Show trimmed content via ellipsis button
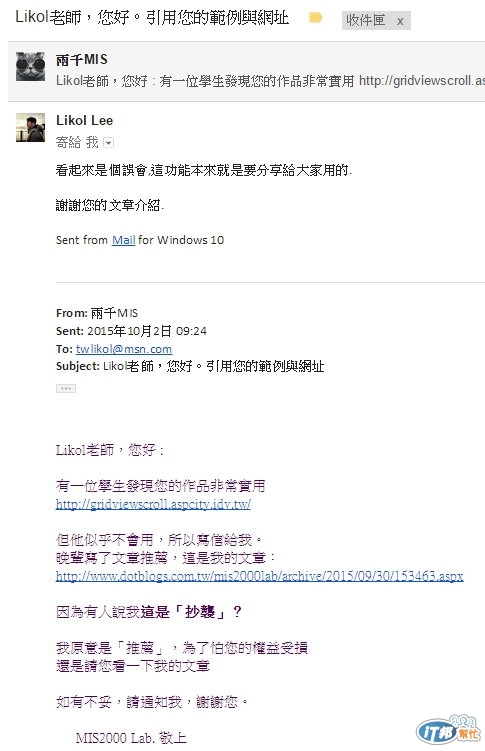 point(66,388)
